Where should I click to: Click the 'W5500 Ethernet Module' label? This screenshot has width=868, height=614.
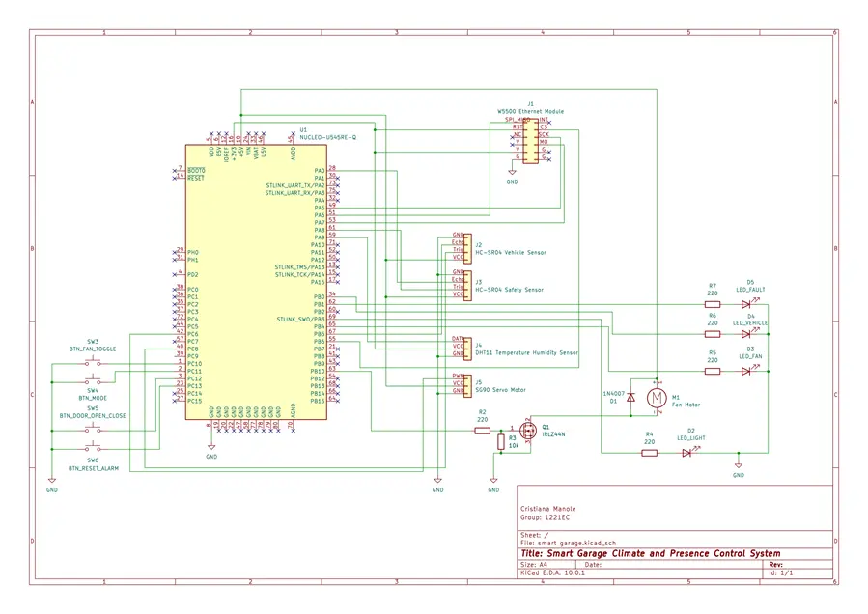pyautogui.click(x=530, y=111)
